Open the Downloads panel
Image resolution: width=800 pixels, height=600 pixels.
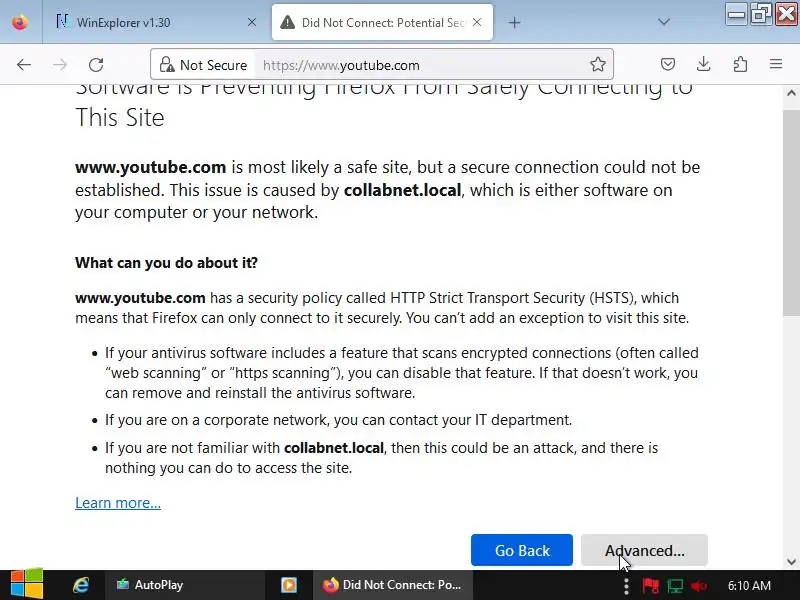pos(704,65)
